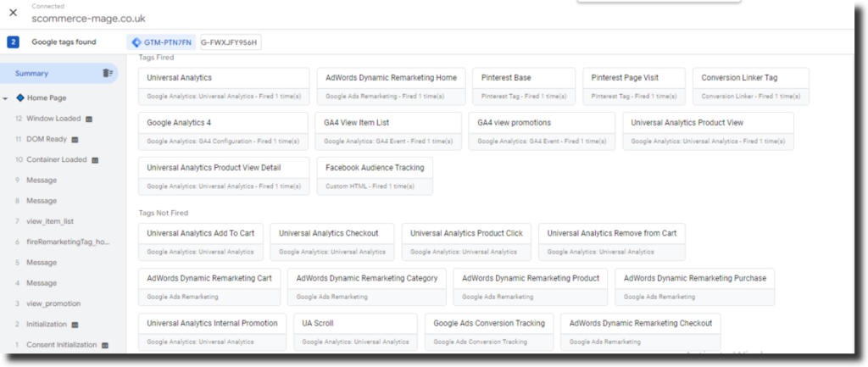
Task: Click the API icon beside Initialization
Action: click(x=75, y=325)
